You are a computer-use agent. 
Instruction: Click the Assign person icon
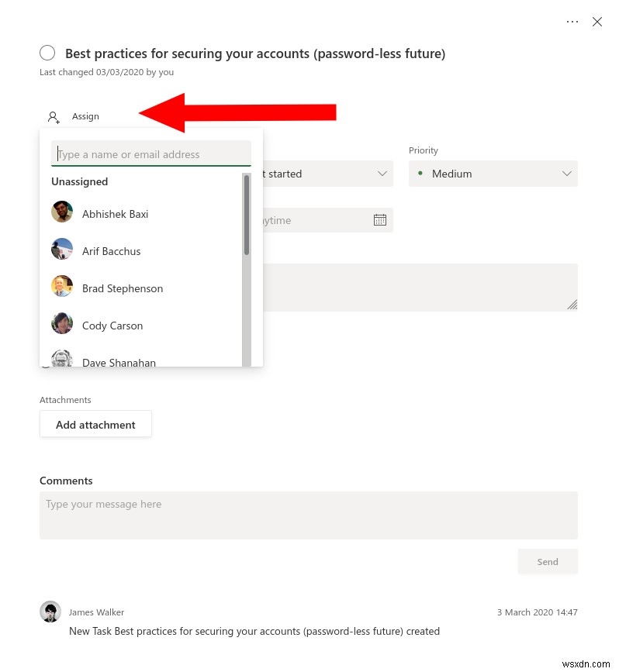(53, 116)
